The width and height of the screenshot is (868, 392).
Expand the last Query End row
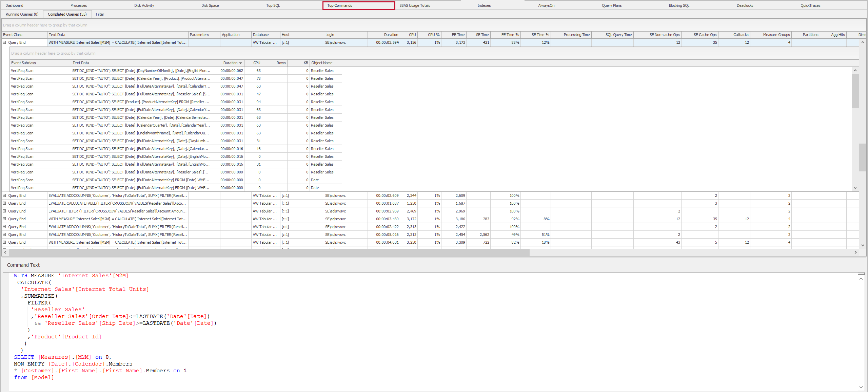pyautogui.click(x=4, y=242)
